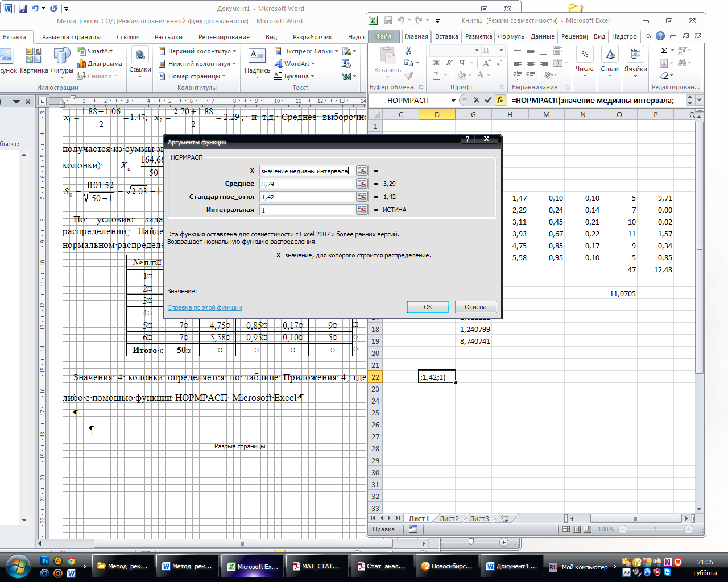This screenshot has height=582, width=728.
Task: Click the insert new sheet tab icon
Action: click(504, 518)
